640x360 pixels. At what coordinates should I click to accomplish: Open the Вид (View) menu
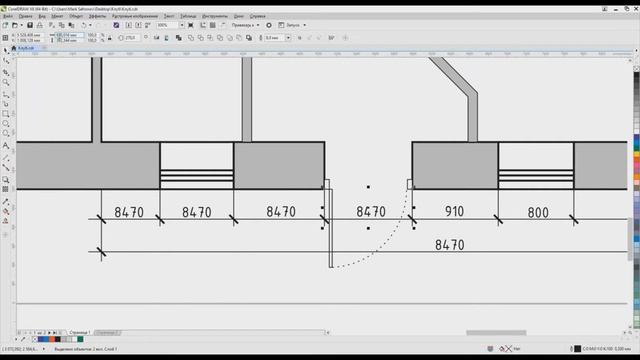[42, 16]
